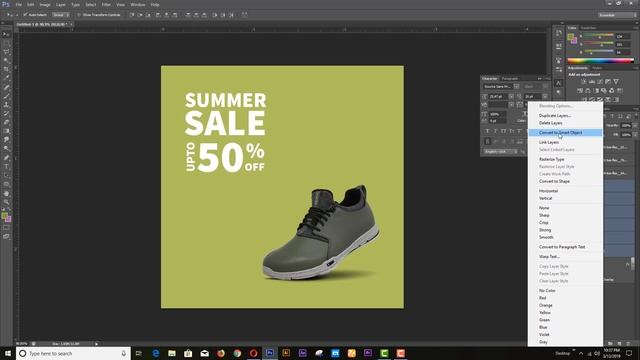Viewport: 640px width, 360px height.
Task: Click the Windows taskbar search box
Action: tap(73, 353)
